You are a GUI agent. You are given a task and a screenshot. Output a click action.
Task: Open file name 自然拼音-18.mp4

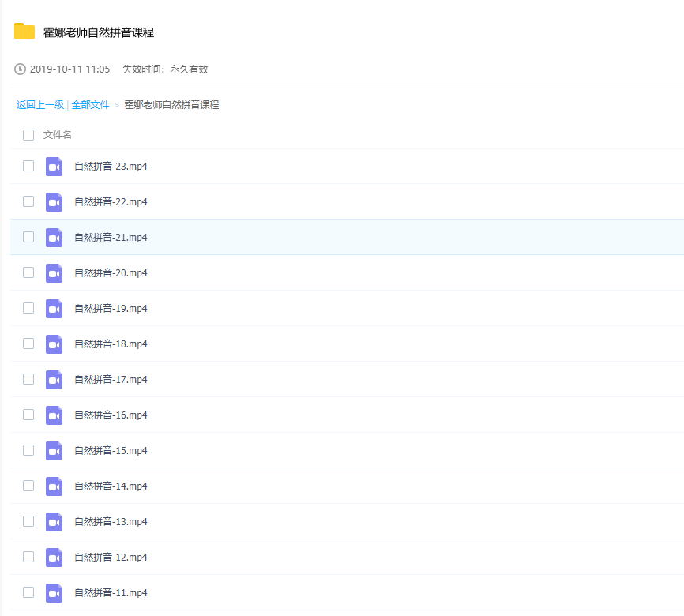pos(111,344)
